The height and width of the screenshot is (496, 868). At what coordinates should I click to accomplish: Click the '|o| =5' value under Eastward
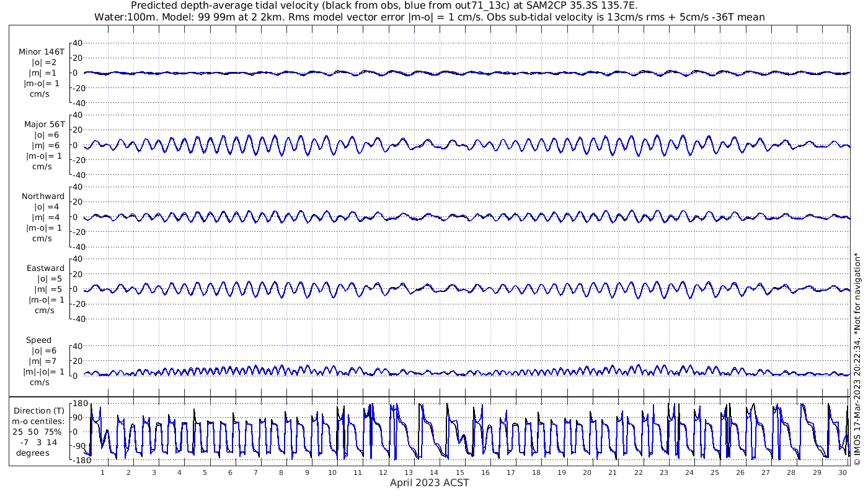pos(50,279)
